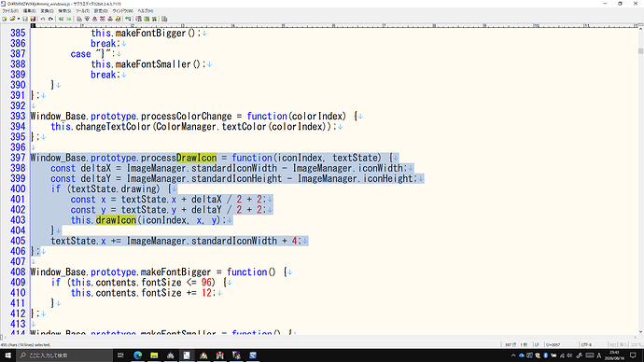The height and width of the screenshot is (362, 644).
Task: Click line number 392 in the gutter
Action: [18, 105]
